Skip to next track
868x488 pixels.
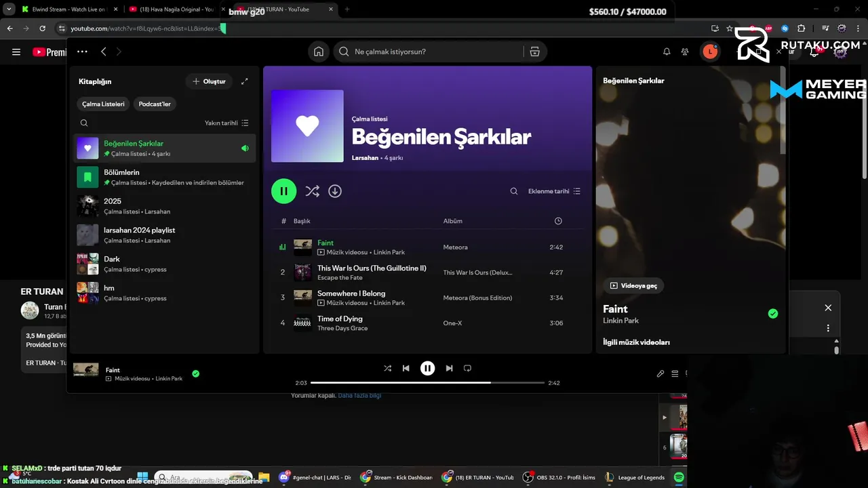pos(449,368)
